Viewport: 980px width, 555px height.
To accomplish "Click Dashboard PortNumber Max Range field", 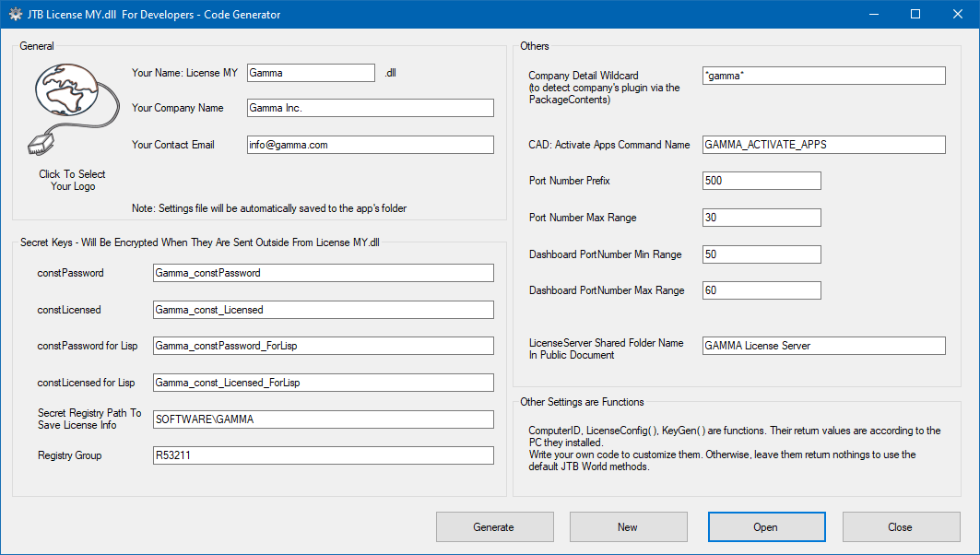I will [762, 290].
